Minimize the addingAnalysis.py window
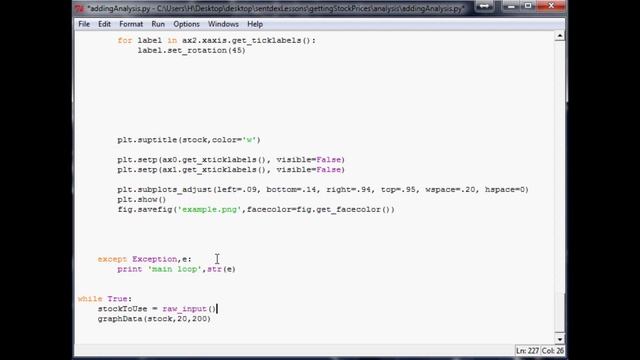The width and height of the screenshot is (640, 360). coord(511,6)
